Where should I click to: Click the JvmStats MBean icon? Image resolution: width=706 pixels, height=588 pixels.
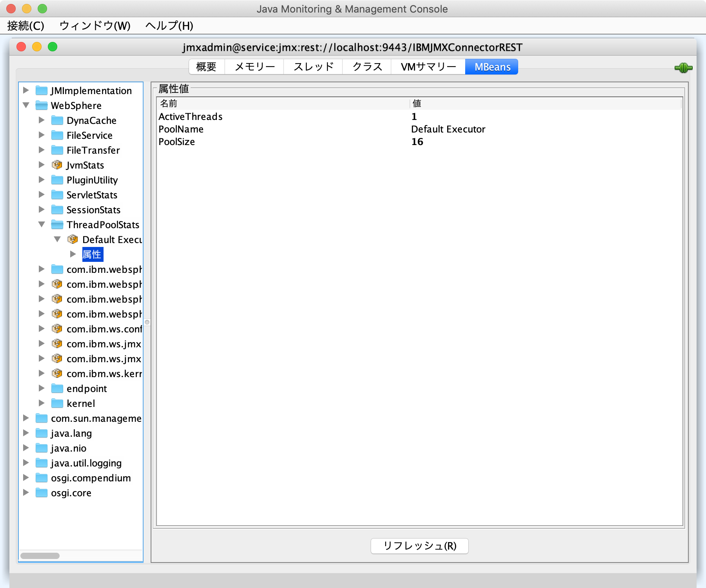click(57, 165)
